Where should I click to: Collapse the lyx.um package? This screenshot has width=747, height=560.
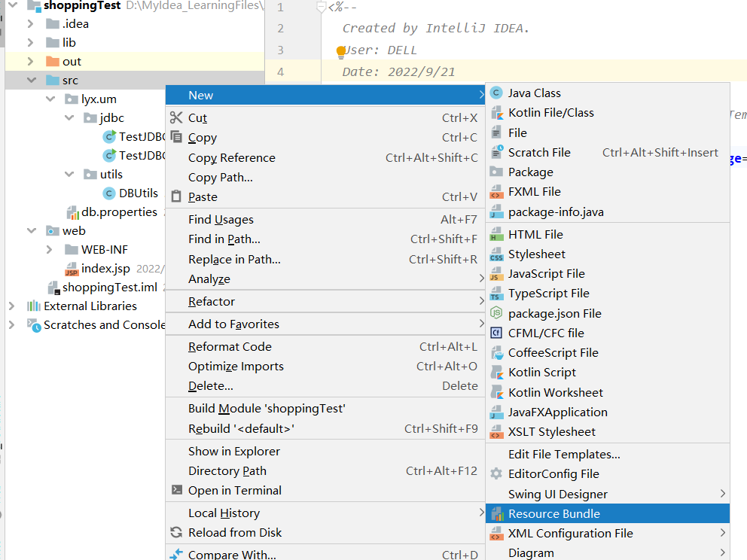pyautogui.click(x=50, y=99)
